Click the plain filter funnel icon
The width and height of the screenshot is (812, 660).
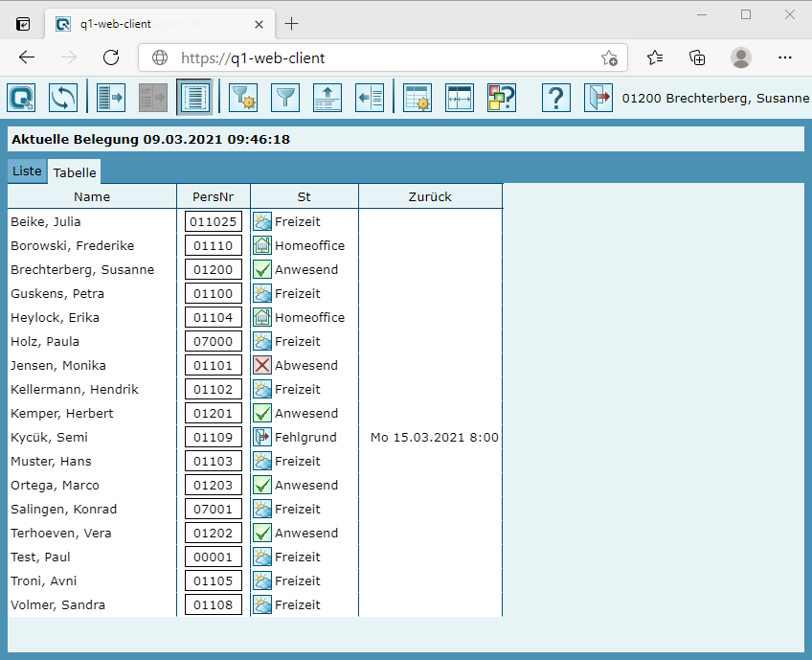pos(285,97)
